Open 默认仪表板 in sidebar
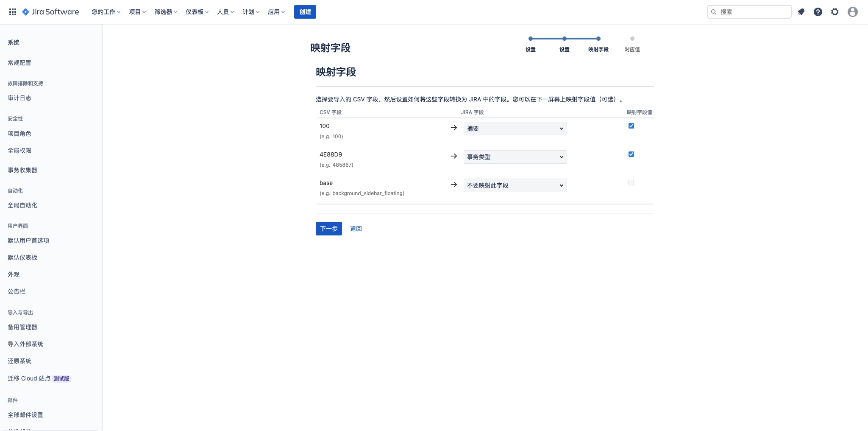Screen dimensions: 868x431 tap(22, 257)
